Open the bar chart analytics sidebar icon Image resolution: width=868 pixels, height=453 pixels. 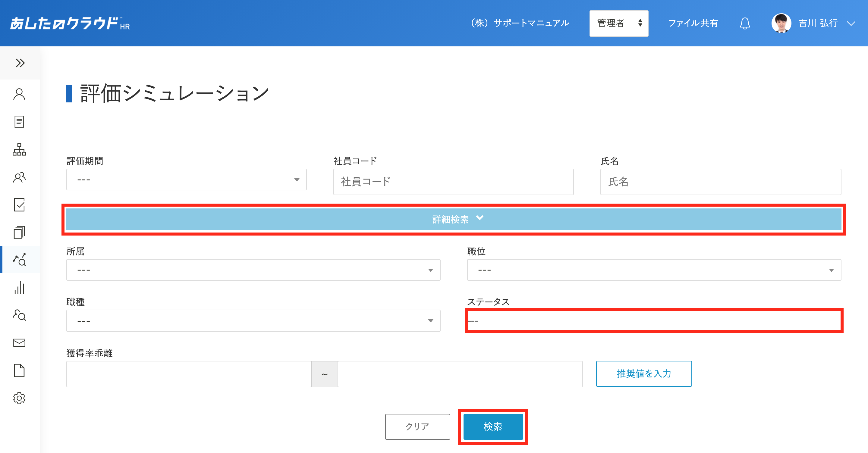coord(19,288)
